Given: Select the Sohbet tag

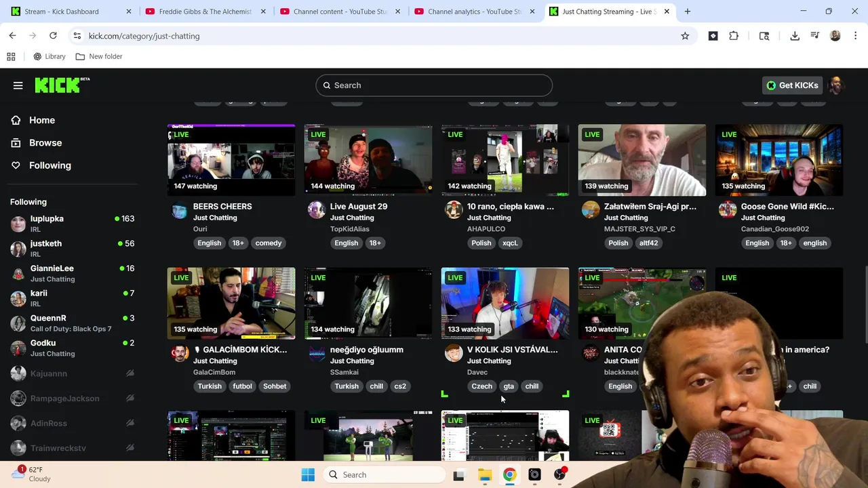Looking at the screenshot, I should click(275, 386).
